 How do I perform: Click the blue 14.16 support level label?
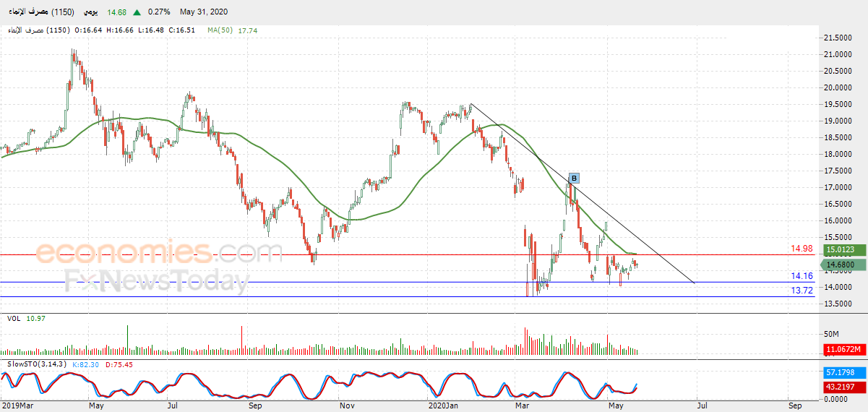pos(802,276)
